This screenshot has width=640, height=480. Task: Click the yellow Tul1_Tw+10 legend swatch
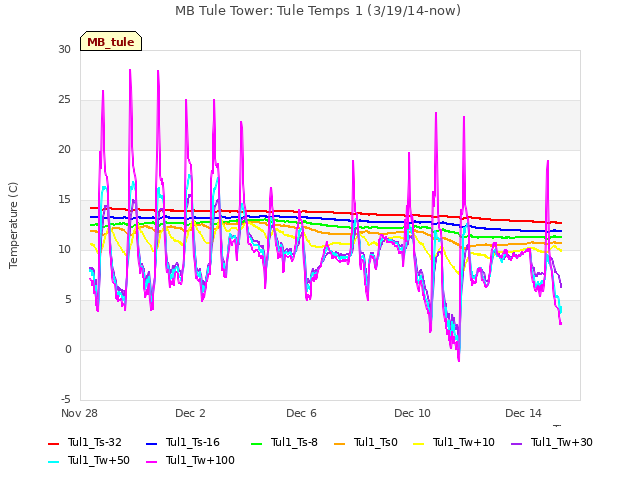click(x=419, y=443)
